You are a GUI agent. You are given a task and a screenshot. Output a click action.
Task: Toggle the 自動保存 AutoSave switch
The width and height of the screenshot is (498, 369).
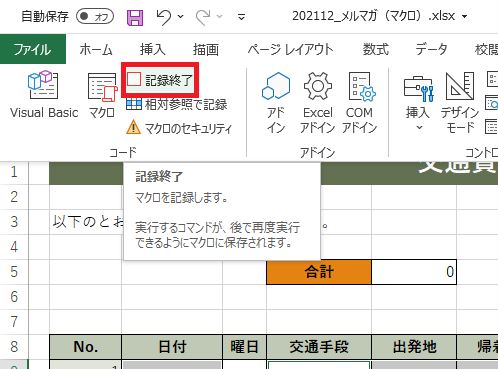tap(95, 16)
